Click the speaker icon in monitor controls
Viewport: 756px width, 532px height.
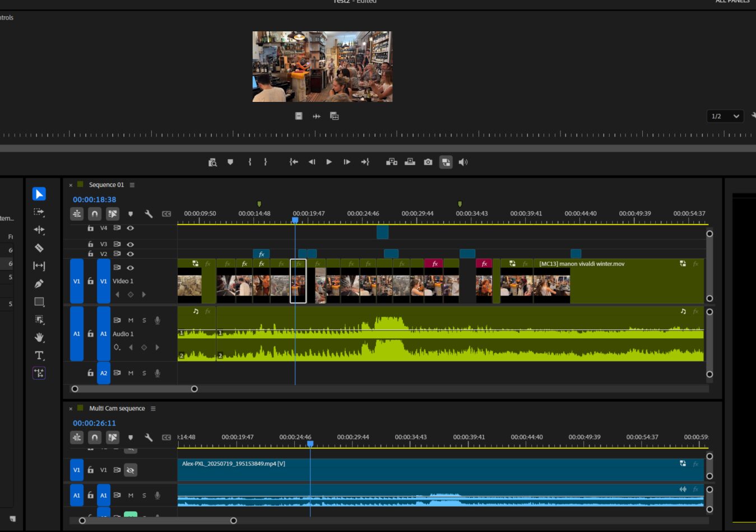[x=463, y=162]
